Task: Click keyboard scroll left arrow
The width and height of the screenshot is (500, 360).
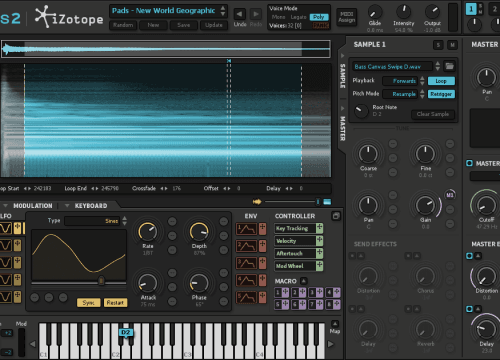Action: pos(33,344)
